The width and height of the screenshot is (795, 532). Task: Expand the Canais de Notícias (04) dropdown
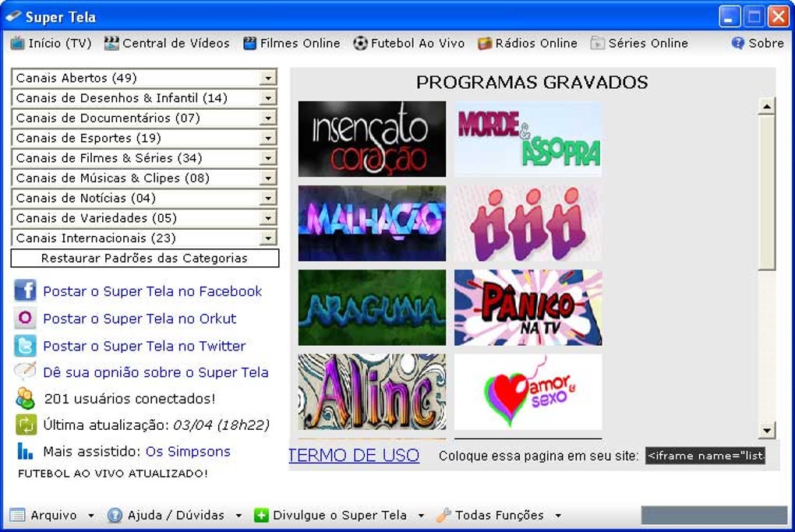click(267, 198)
